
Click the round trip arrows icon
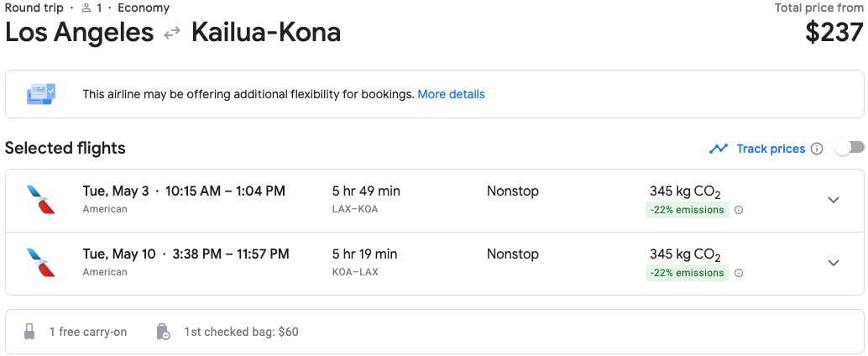172,34
